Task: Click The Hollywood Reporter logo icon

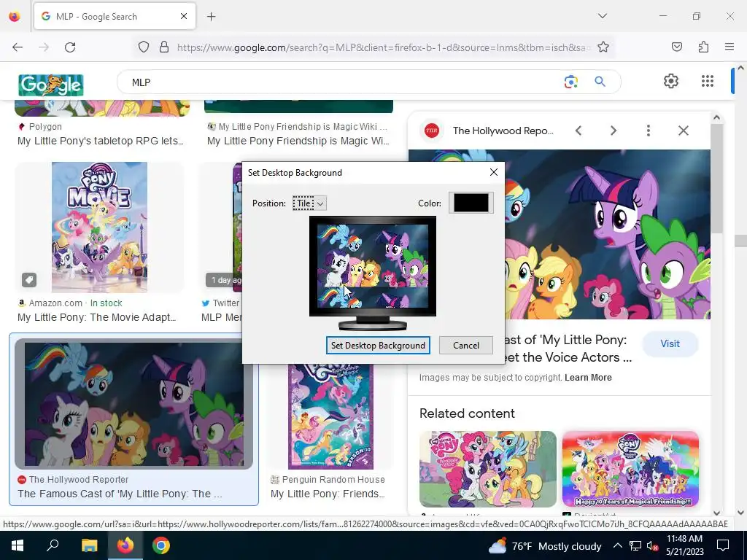Action: pyautogui.click(x=432, y=131)
